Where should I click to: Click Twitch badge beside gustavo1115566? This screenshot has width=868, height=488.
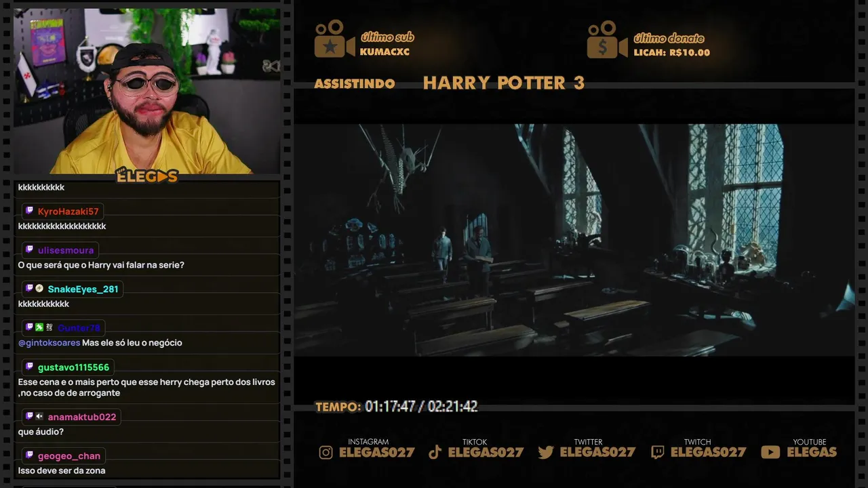click(x=29, y=367)
